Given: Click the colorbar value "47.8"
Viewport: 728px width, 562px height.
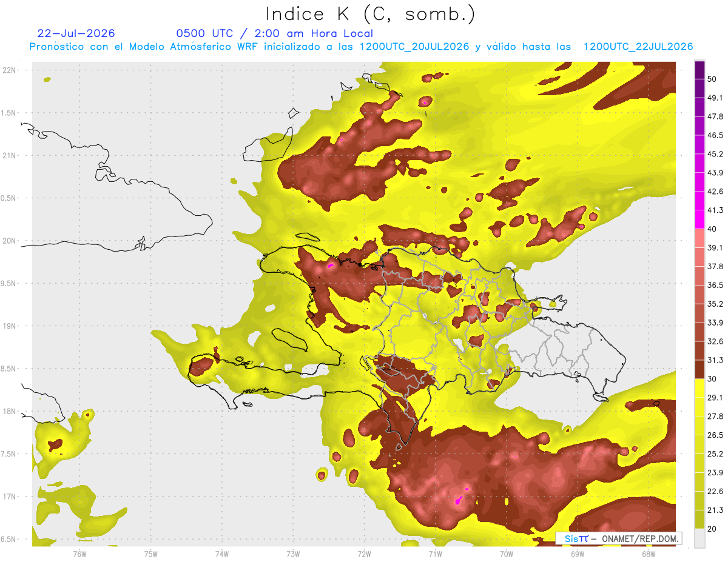Looking at the screenshot, I should pos(715,116).
